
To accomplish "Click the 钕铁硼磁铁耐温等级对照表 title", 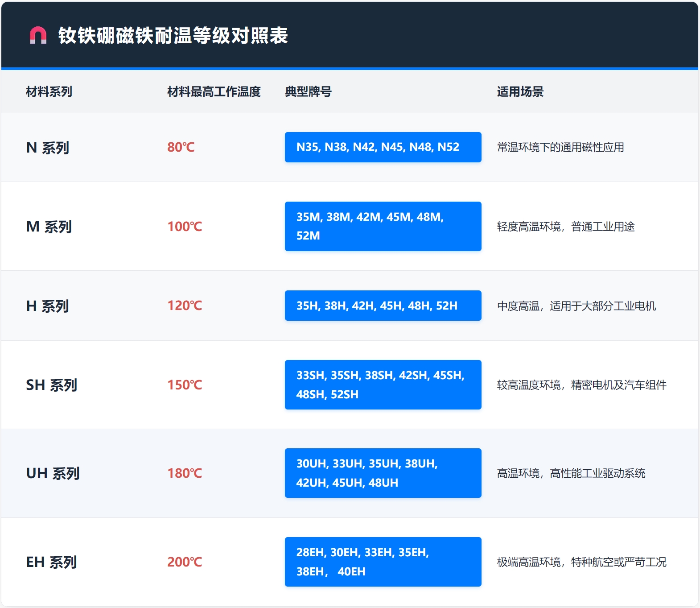I will pos(173,36).
